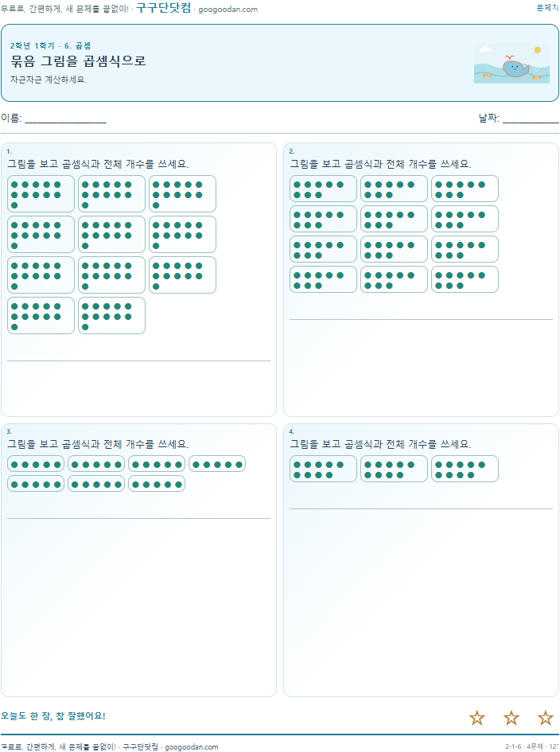Select the 오늘도 한 장, 참 잘했어요! message
This screenshot has height=752, width=560.
tap(53, 716)
